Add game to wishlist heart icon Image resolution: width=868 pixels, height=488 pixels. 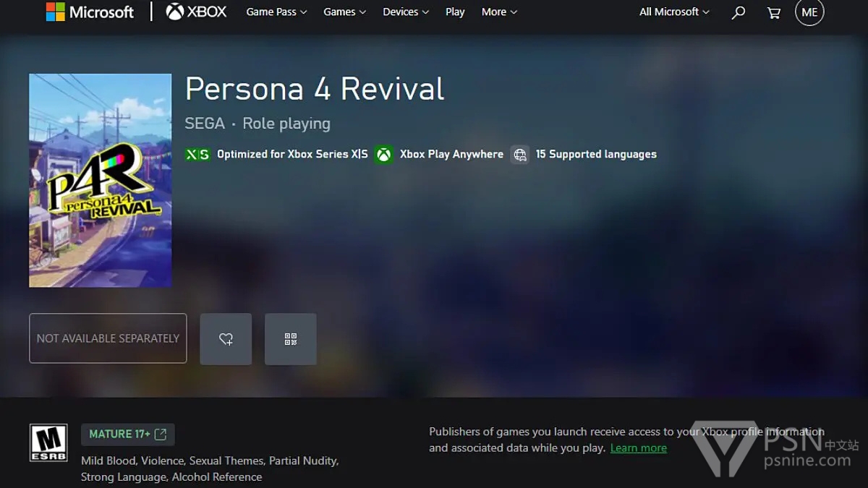coord(226,339)
